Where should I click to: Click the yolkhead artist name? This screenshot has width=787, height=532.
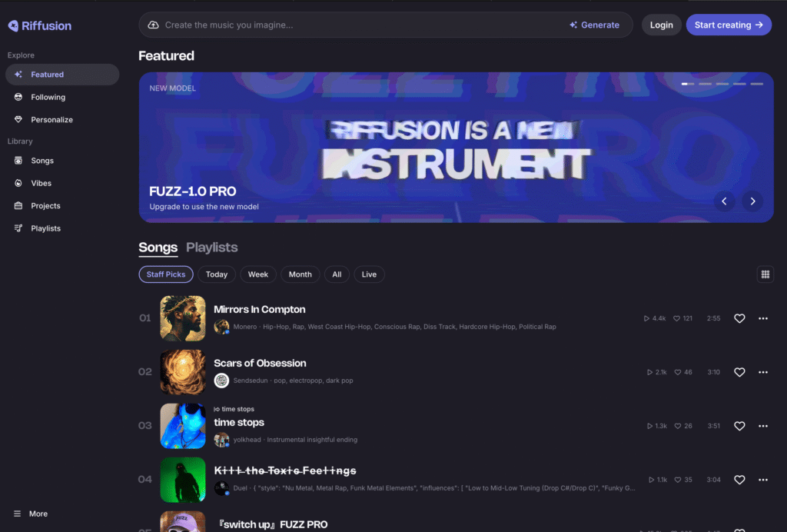(x=247, y=440)
